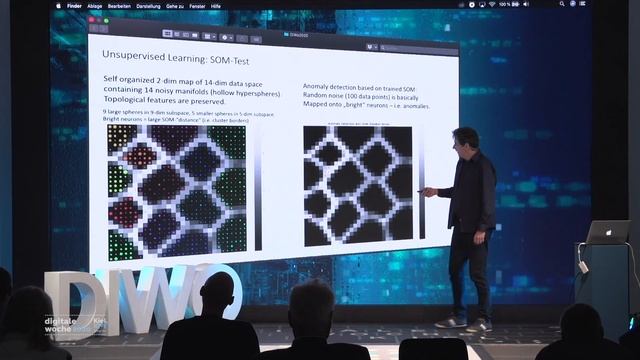Click the Finder search field
The width and height of the screenshot is (640, 360).
(x=419, y=49)
